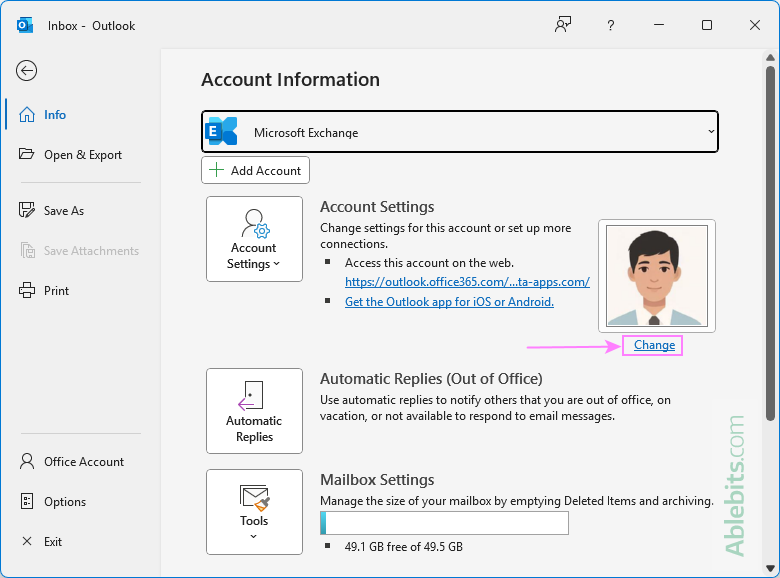Screen dimensions: 780x578
Task: Click the Tools envelope brush icon
Action: click(255, 498)
